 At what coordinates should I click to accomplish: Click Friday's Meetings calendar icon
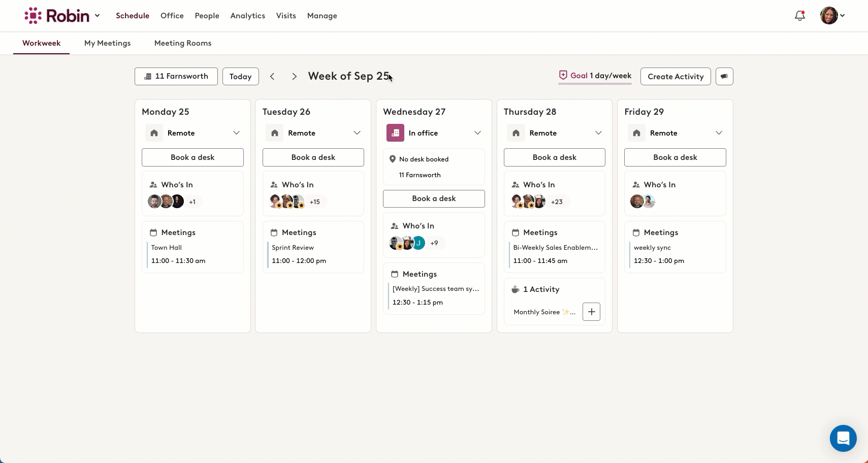point(636,233)
